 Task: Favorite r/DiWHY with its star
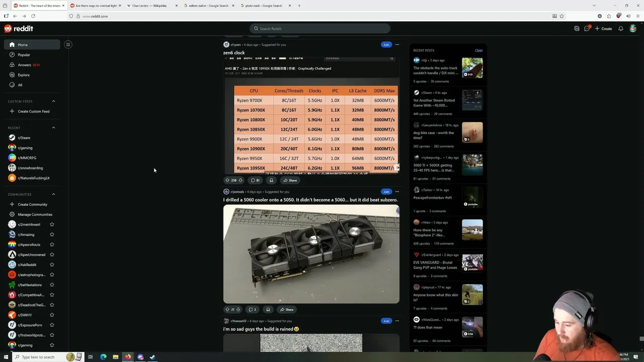[x=52, y=315]
